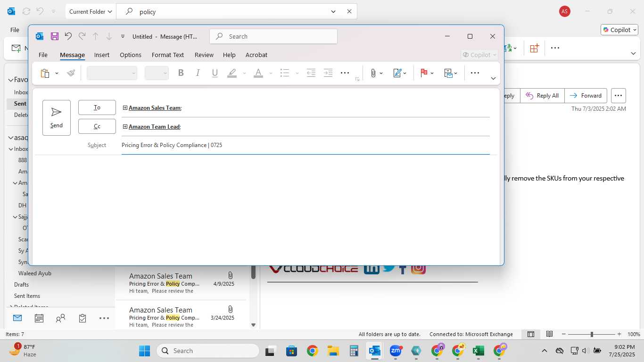
Task: Apply font color
Action: 258,73
